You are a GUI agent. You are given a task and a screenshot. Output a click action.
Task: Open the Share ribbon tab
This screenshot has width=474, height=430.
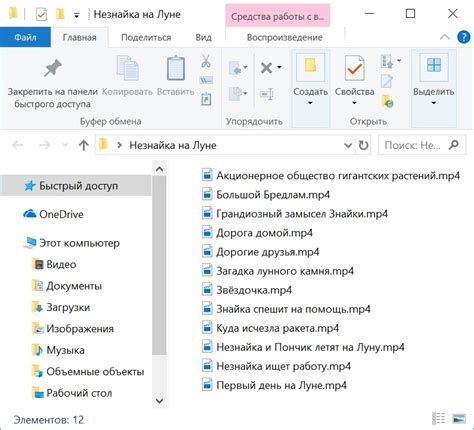(146, 37)
